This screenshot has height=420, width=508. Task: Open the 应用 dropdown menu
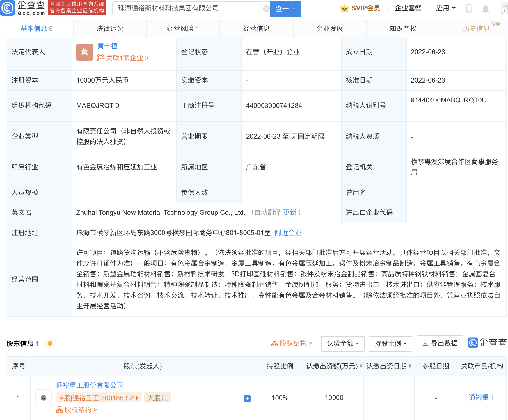[x=445, y=8]
